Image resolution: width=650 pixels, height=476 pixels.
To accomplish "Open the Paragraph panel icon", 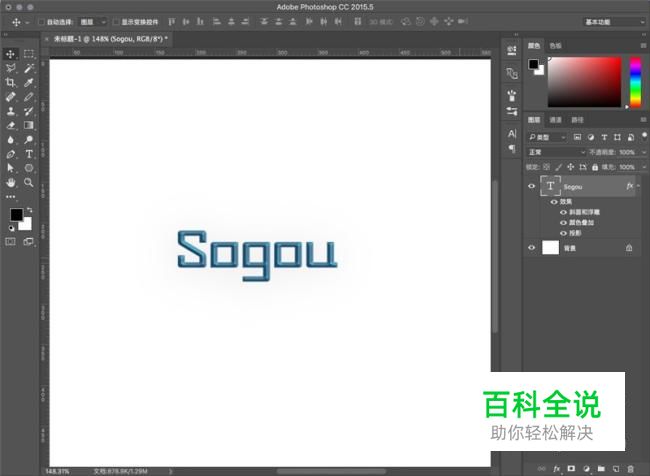I will pyautogui.click(x=512, y=148).
